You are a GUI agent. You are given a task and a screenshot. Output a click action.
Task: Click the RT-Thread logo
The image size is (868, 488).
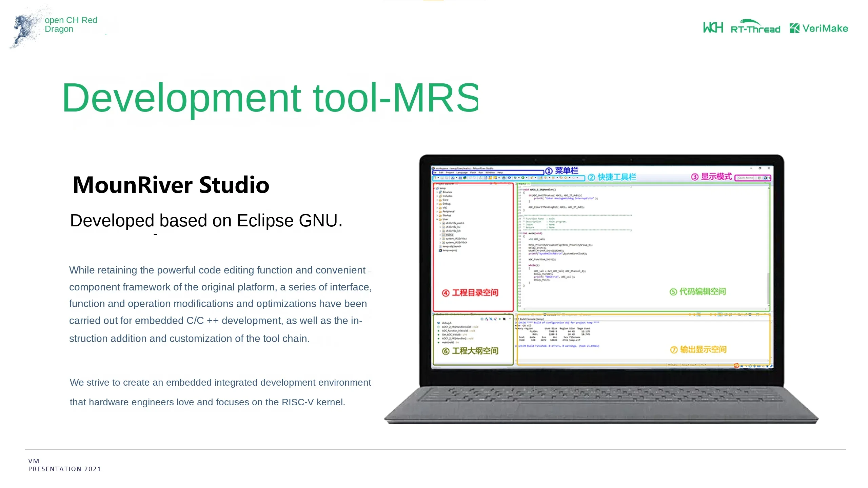click(755, 27)
